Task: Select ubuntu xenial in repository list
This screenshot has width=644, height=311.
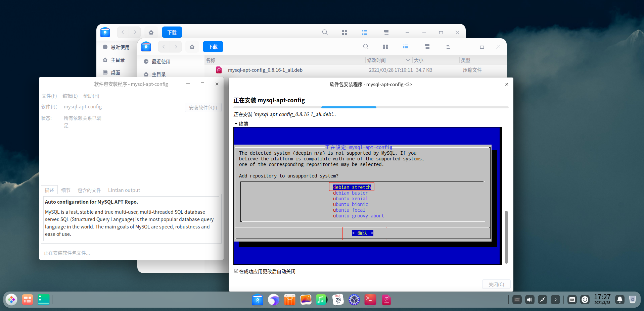Action: tap(351, 199)
